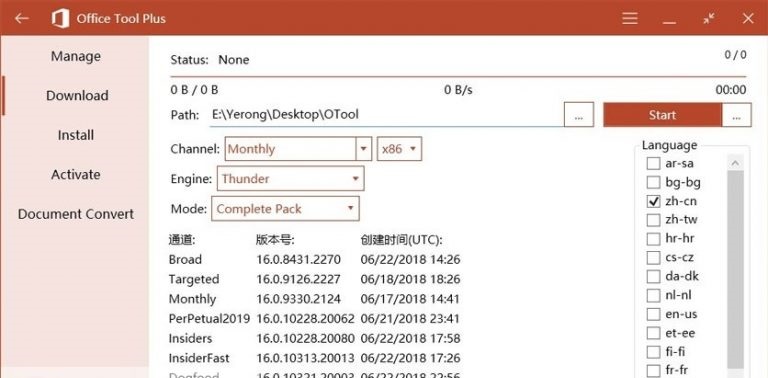Image resolution: width=768 pixels, height=378 pixels.
Task: Go to the Install section
Action: click(76, 135)
